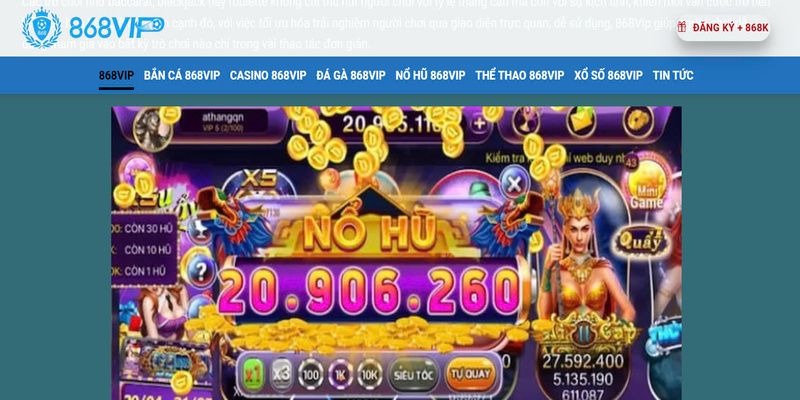Click the gold coin icon at top right
800x400 pixels.
point(638,121)
